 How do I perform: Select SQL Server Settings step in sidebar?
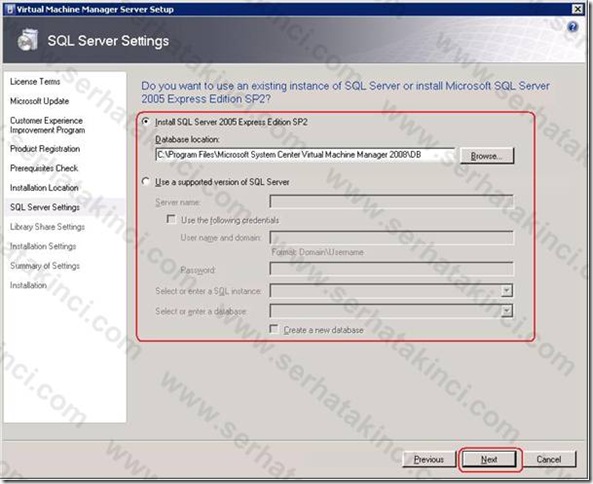pos(45,207)
